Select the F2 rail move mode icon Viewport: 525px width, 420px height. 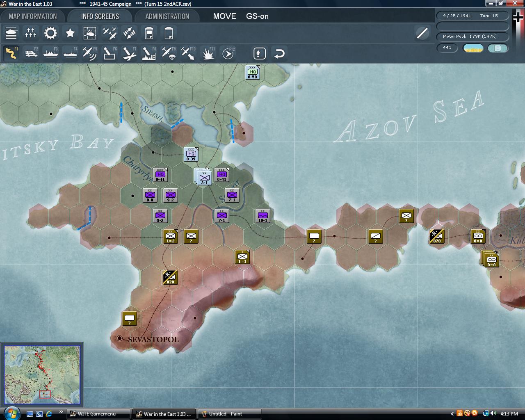[31, 53]
